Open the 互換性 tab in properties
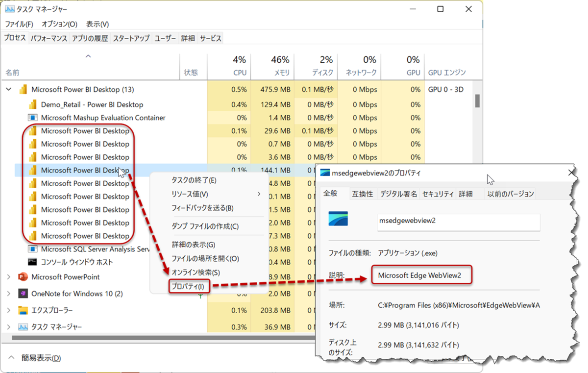Viewport: 588px width, 373px height. 362,194
